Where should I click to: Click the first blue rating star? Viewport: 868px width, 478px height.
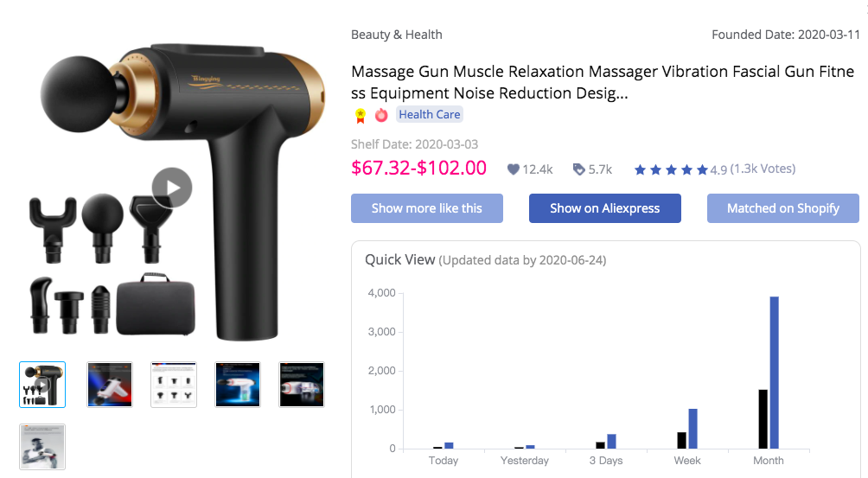[x=640, y=169]
